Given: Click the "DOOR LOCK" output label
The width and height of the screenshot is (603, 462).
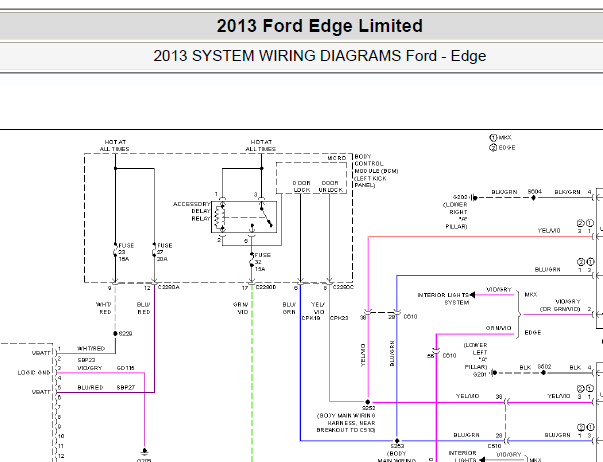Looking at the screenshot, I should click(302, 187).
